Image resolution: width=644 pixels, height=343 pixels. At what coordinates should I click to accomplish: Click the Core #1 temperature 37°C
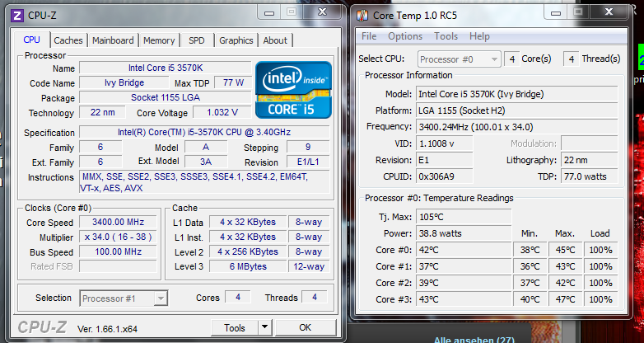pos(464,266)
